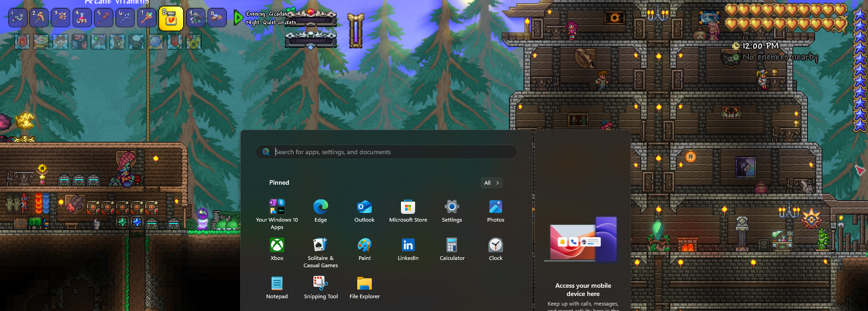868x311 pixels.
Task: Select the blue sparkling staff in slot 6
Action: point(125,18)
